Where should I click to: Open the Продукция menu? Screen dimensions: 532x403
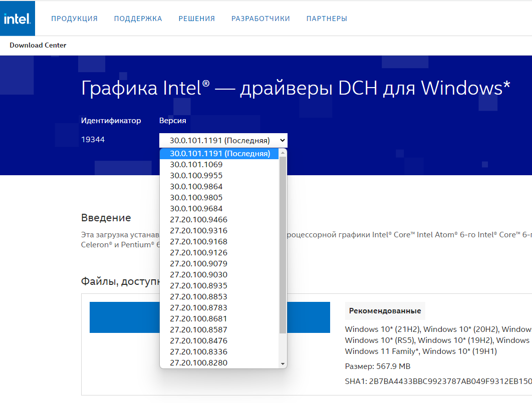pos(74,19)
